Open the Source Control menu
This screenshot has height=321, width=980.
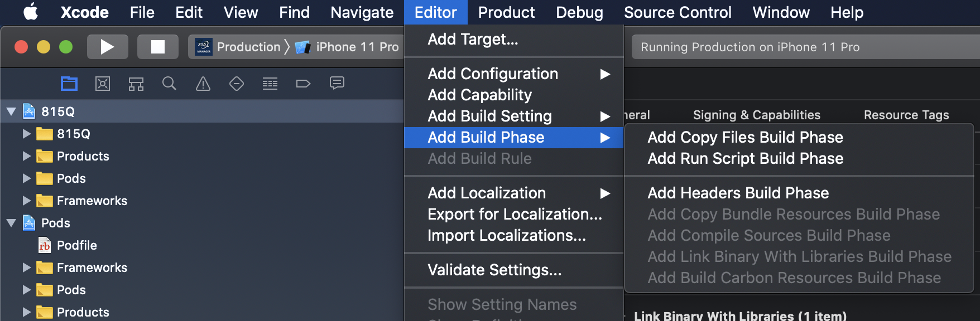pyautogui.click(x=678, y=12)
